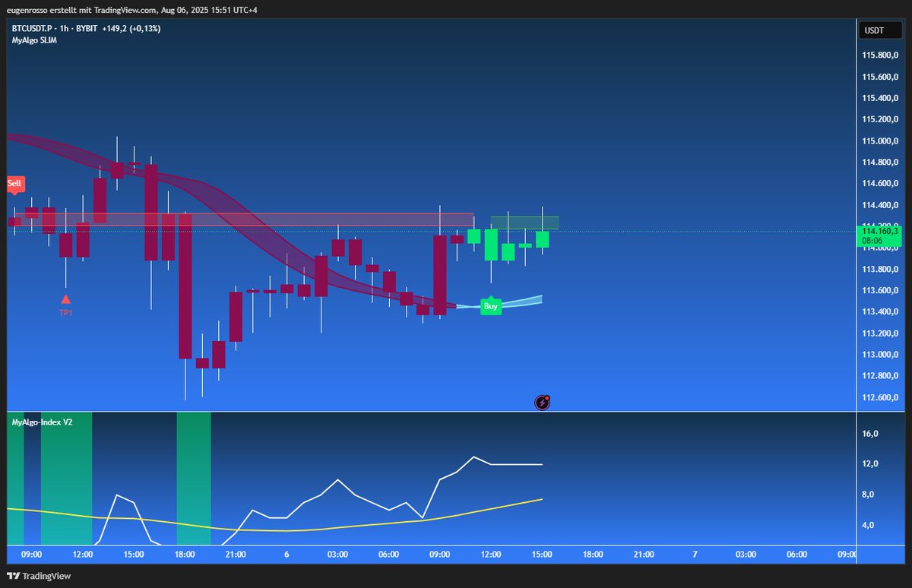Click the 115.800,0 price axis label
This screenshot has height=588, width=912.
[881, 55]
